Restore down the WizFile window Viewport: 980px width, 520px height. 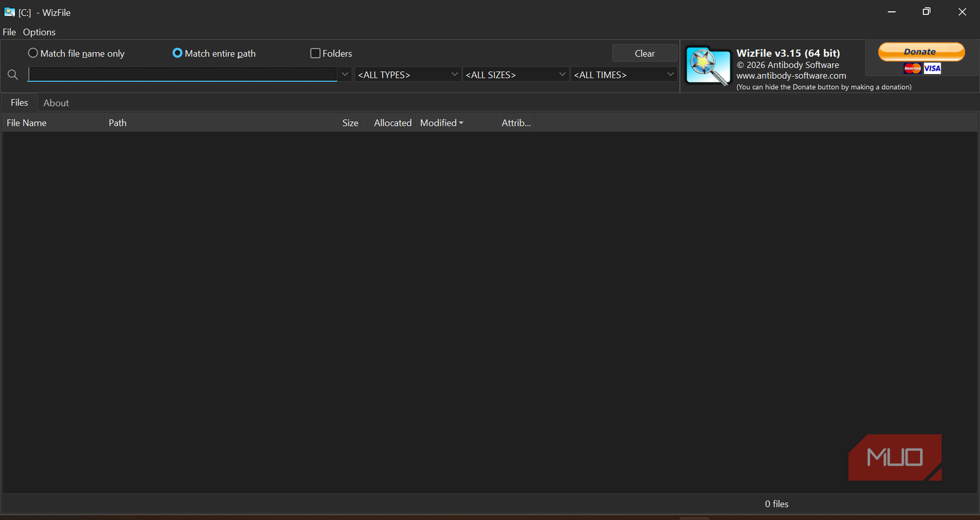point(927,12)
